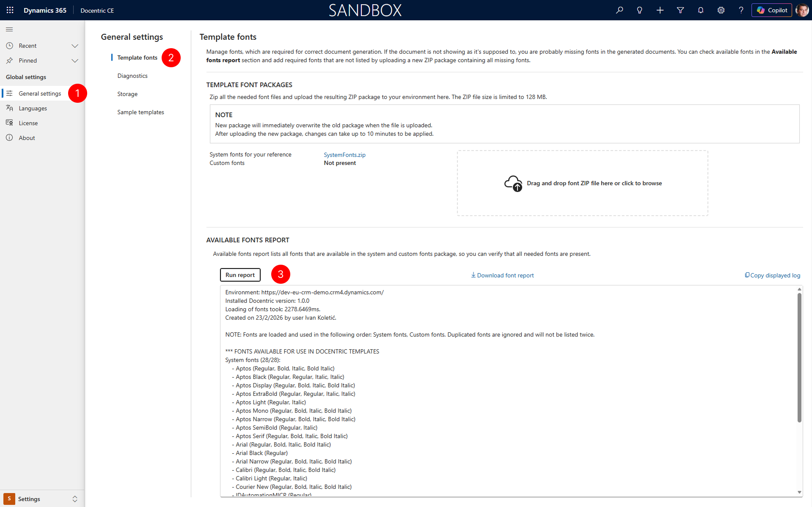Select General settings in the sidebar
Image resolution: width=812 pixels, height=507 pixels.
pos(42,93)
